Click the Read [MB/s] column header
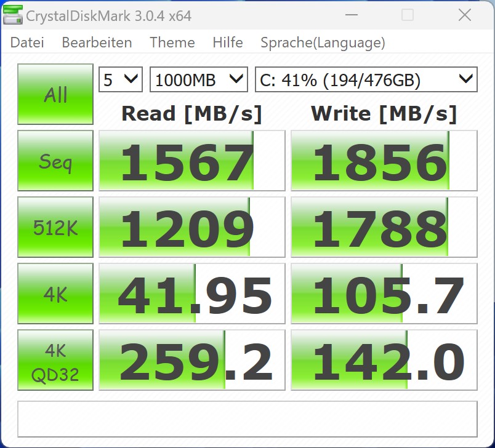Screen dimensions: 495x448 click(x=192, y=114)
